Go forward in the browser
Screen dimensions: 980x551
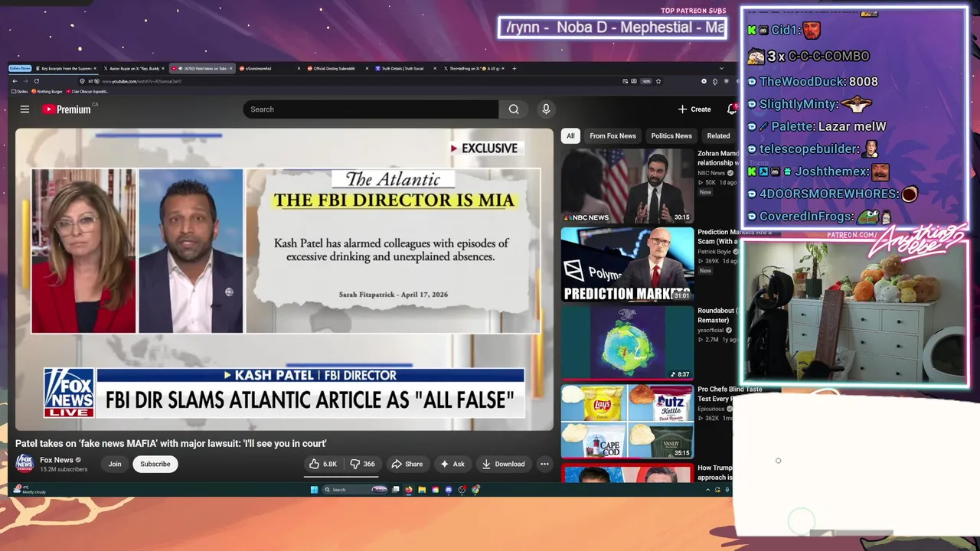[x=24, y=81]
